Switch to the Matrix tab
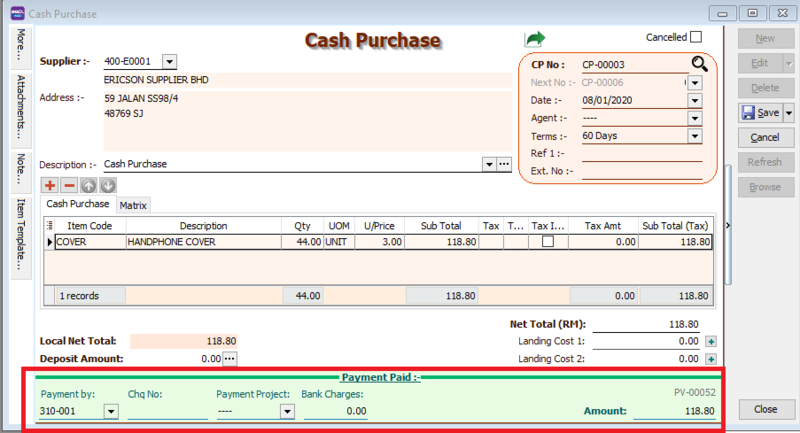The width and height of the screenshot is (800, 433). (x=133, y=205)
